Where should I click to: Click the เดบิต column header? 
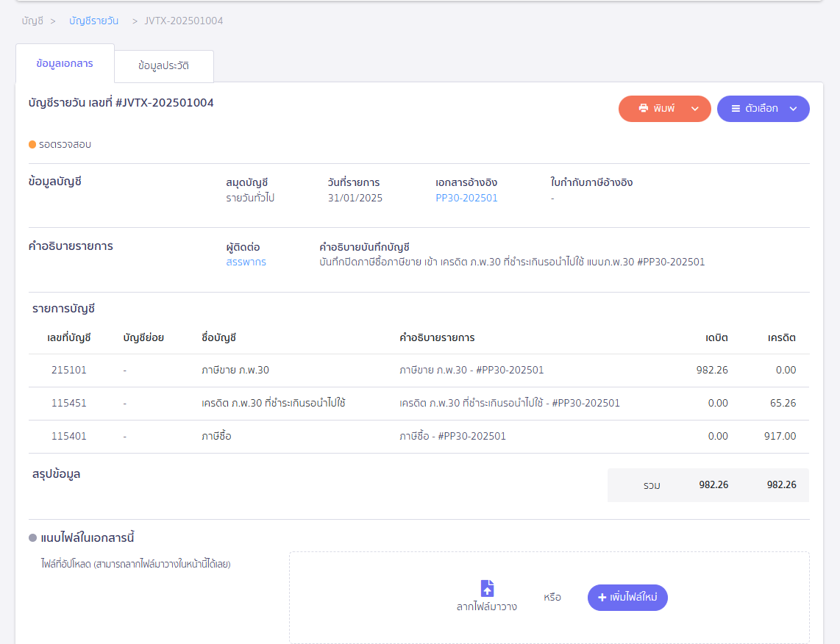pyautogui.click(x=716, y=338)
